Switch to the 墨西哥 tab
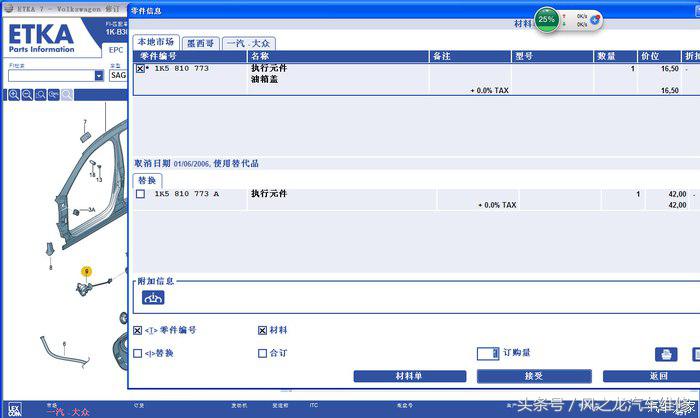The width and height of the screenshot is (700, 418). (200, 43)
